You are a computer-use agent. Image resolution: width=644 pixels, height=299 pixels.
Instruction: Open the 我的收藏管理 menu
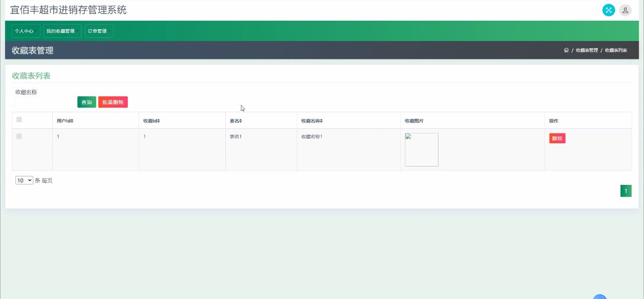[x=62, y=31]
